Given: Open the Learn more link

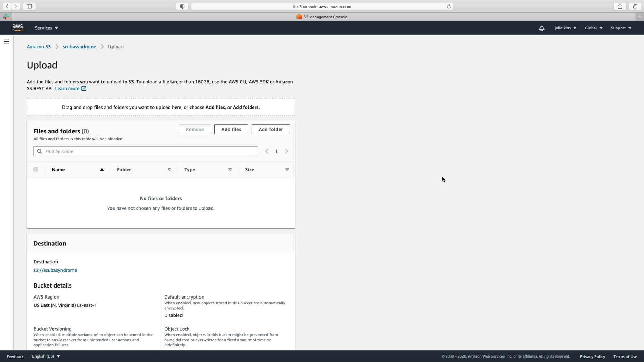Looking at the screenshot, I should point(67,89).
